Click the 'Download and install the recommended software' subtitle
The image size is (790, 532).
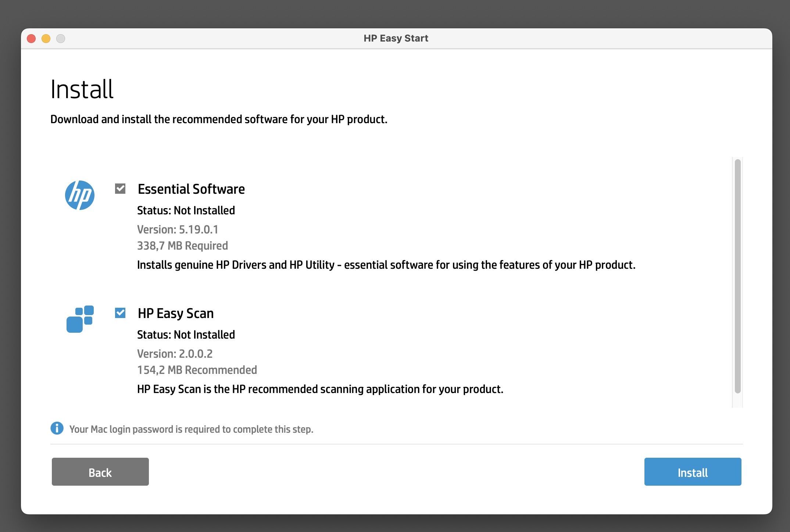click(219, 119)
